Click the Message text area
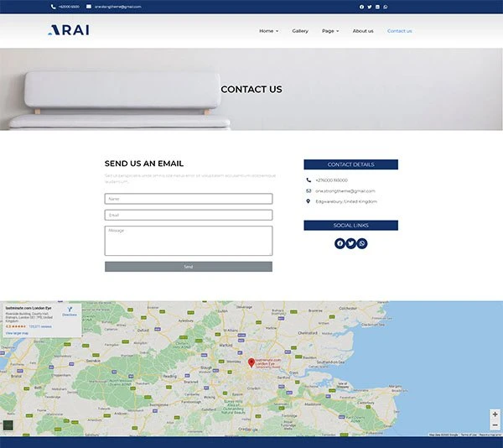Screen dimensions: 503x448 click(188, 240)
